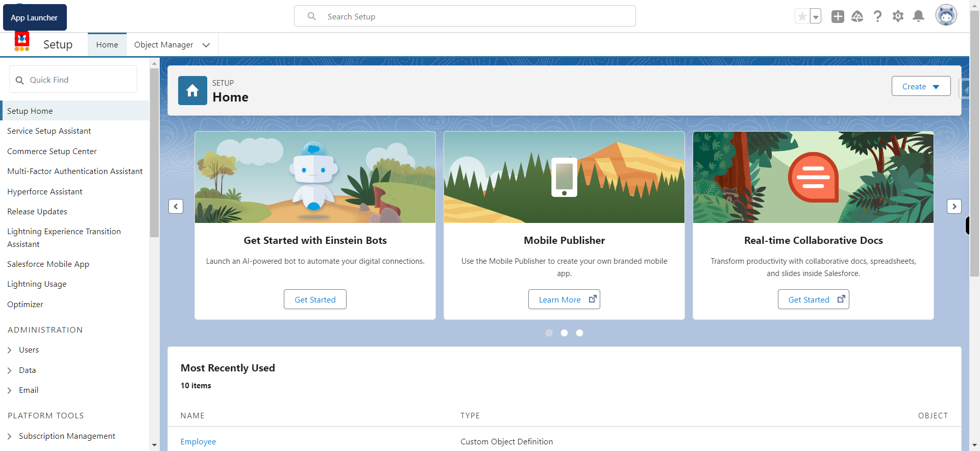Open the Create dropdown button
Screen dimensions: 980x451
pyautogui.click(x=921, y=86)
